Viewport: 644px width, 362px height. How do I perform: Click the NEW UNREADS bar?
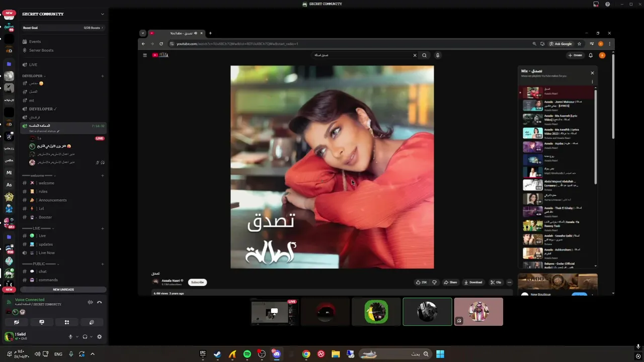pos(63,290)
